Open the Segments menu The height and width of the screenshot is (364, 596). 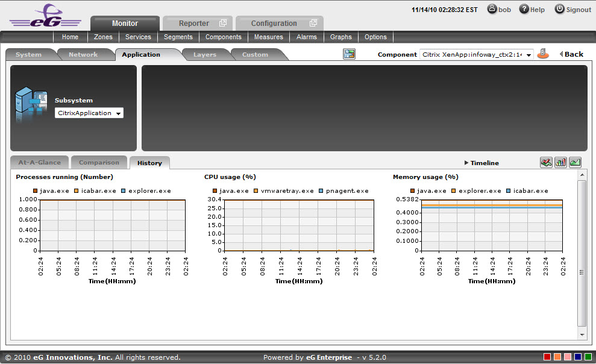pyautogui.click(x=178, y=37)
